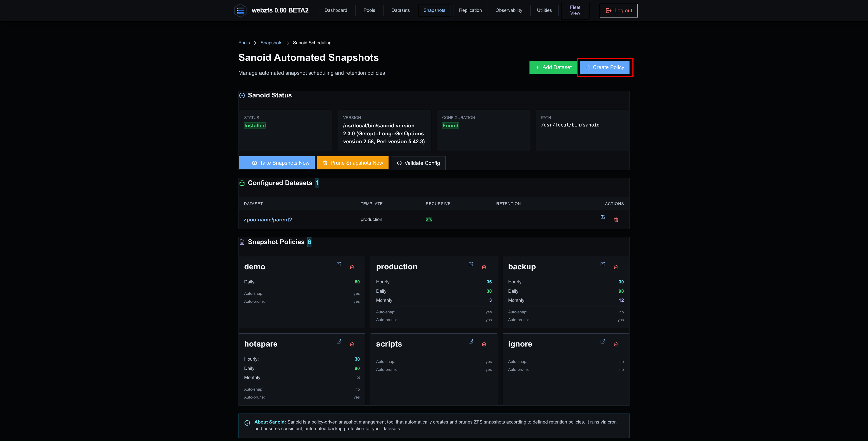Viewport: 868px width, 441px height.
Task: Open the zpoolname/parent2 dataset link
Action: tap(268, 220)
